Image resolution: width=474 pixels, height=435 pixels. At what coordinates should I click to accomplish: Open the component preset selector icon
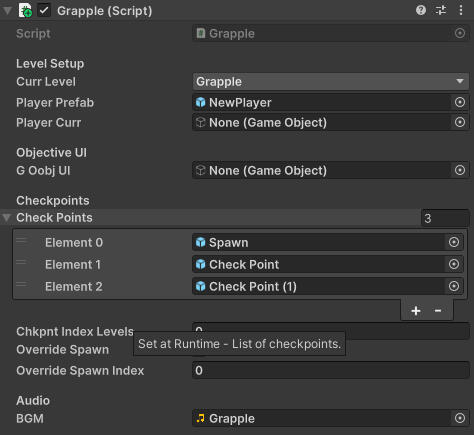pos(441,10)
